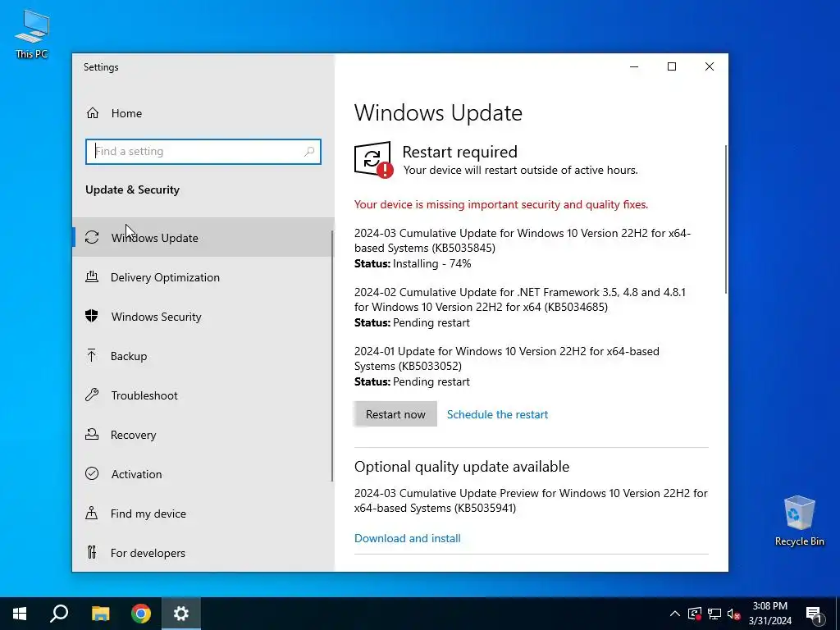Open For developers settings
840x630 pixels.
click(x=203, y=552)
